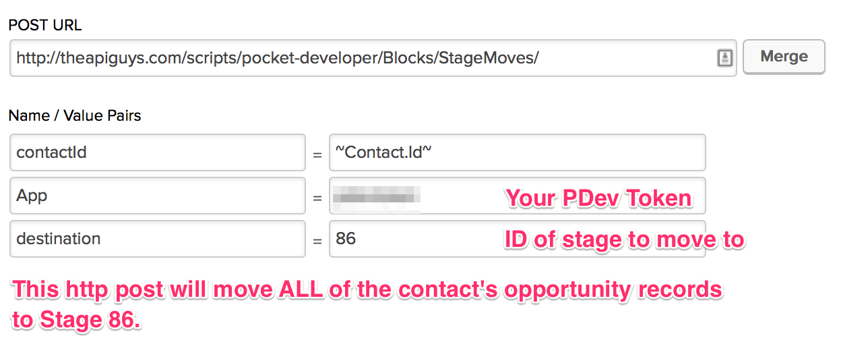Click the equals sign beside contactId
Viewport: 868px width, 340px height.
(317, 154)
